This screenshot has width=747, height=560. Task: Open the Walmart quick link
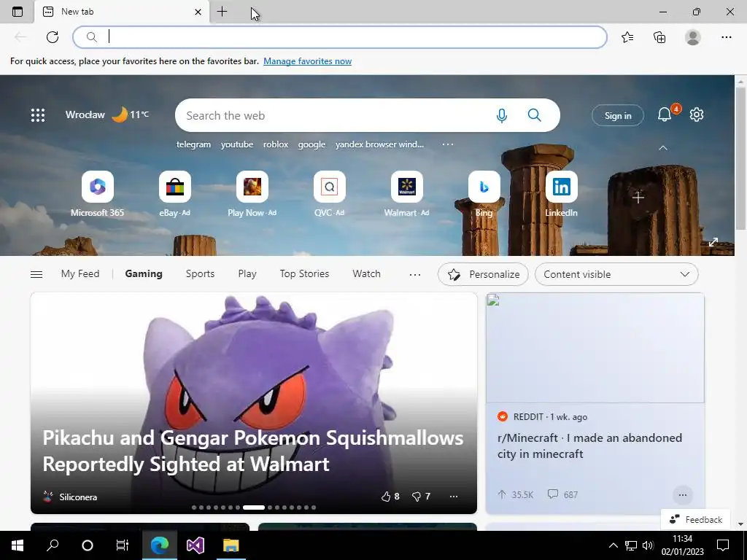(406, 194)
